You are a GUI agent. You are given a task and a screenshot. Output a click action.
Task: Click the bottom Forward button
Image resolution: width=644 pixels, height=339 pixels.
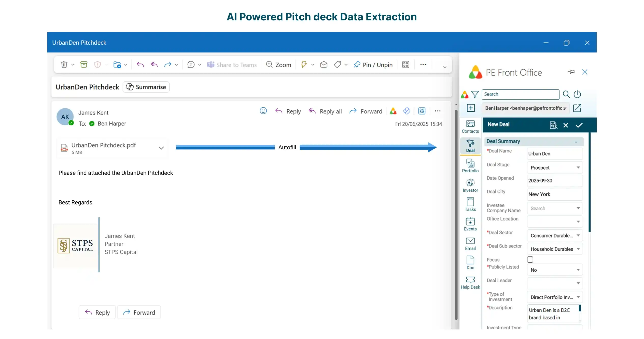[x=139, y=312]
